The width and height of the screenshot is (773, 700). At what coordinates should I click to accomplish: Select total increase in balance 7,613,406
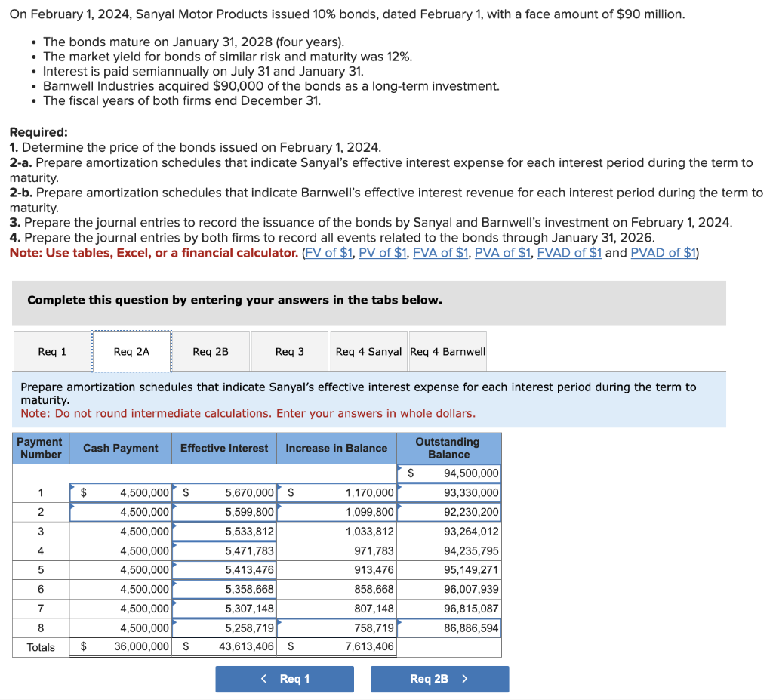pos(337,646)
